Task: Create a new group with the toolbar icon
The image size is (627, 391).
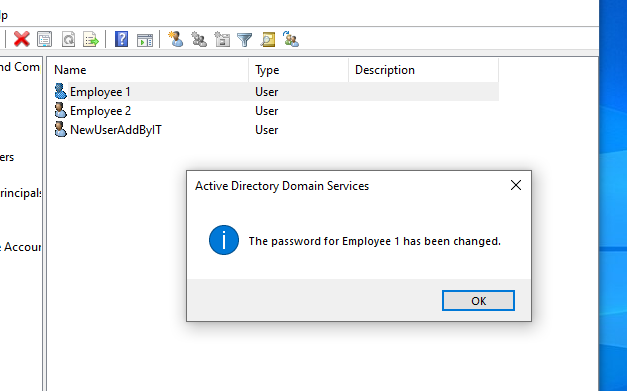Action: 199,39
